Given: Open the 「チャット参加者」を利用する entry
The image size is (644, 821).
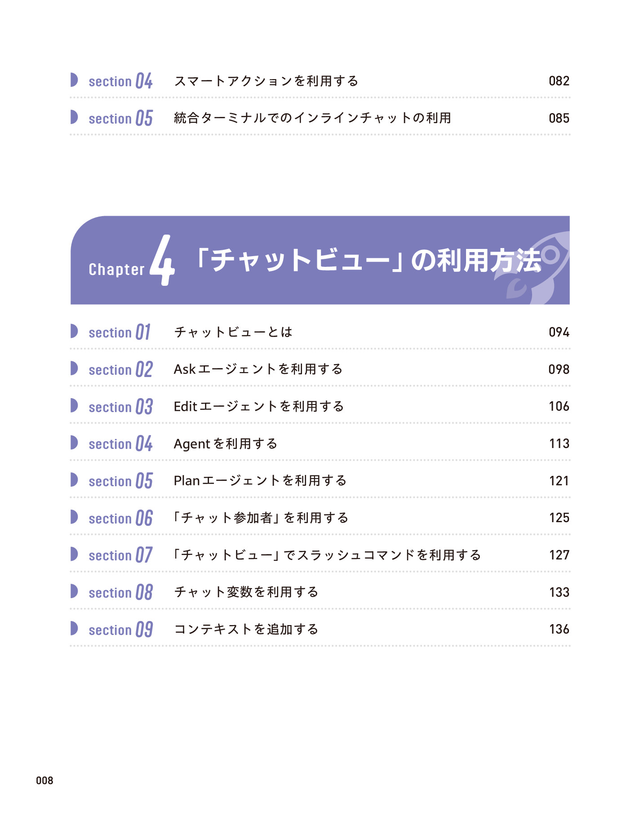Looking at the screenshot, I should click(261, 518).
